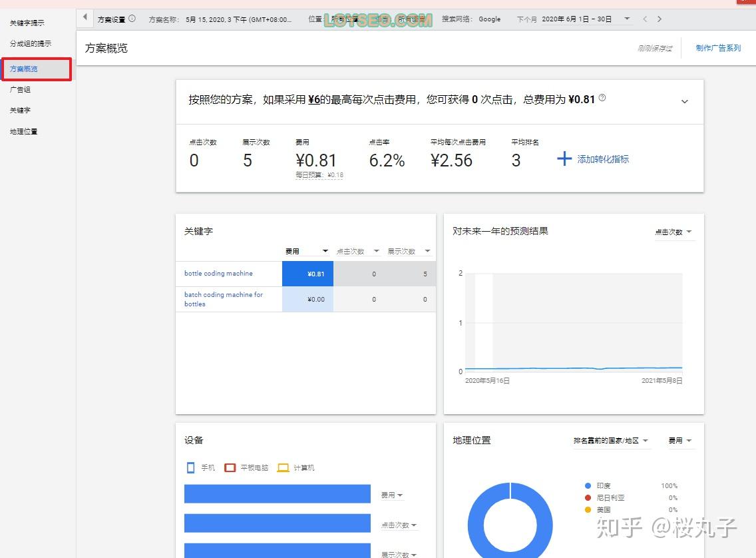Expand the plan summary chevron
This screenshot has width=756, height=558.
[685, 101]
